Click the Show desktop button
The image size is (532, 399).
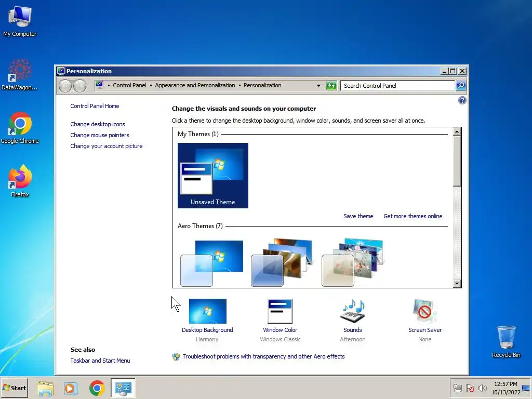click(526, 388)
